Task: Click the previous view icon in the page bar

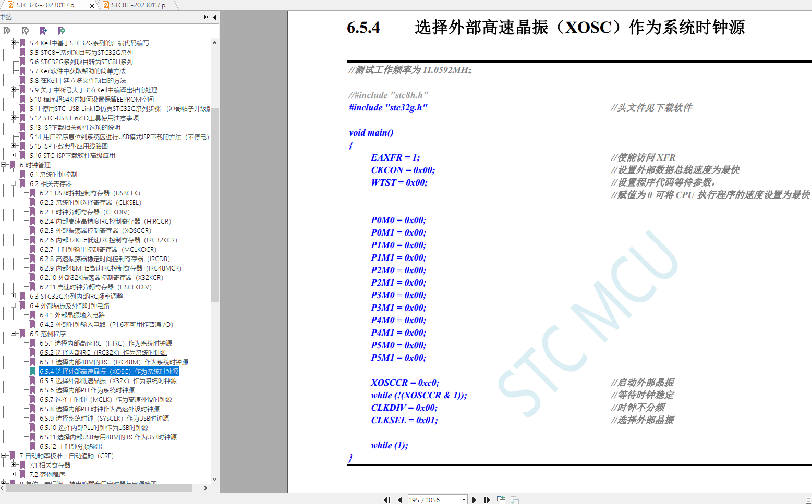Action: pos(501,500)
